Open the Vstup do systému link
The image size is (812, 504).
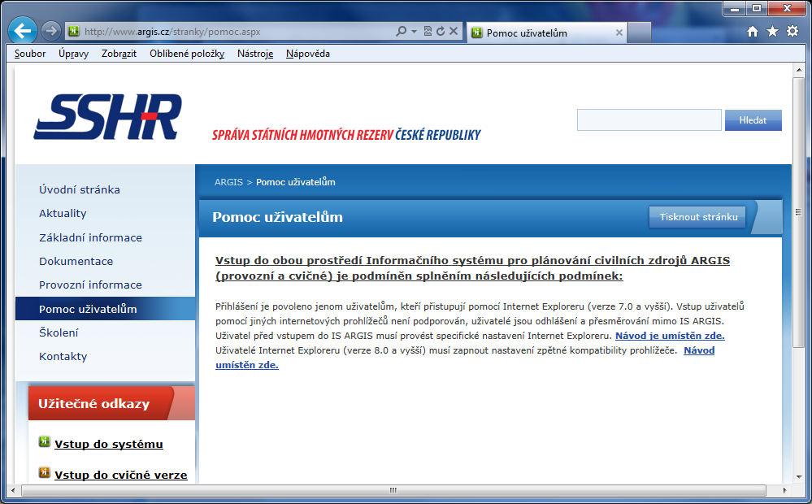[109, 444]
